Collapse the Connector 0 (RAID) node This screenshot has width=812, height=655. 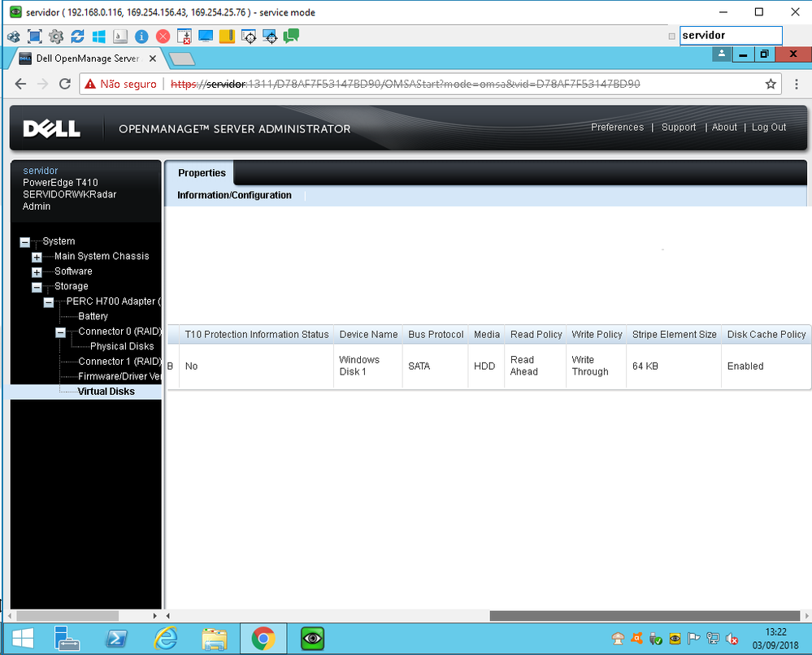(x=61, y=332)
